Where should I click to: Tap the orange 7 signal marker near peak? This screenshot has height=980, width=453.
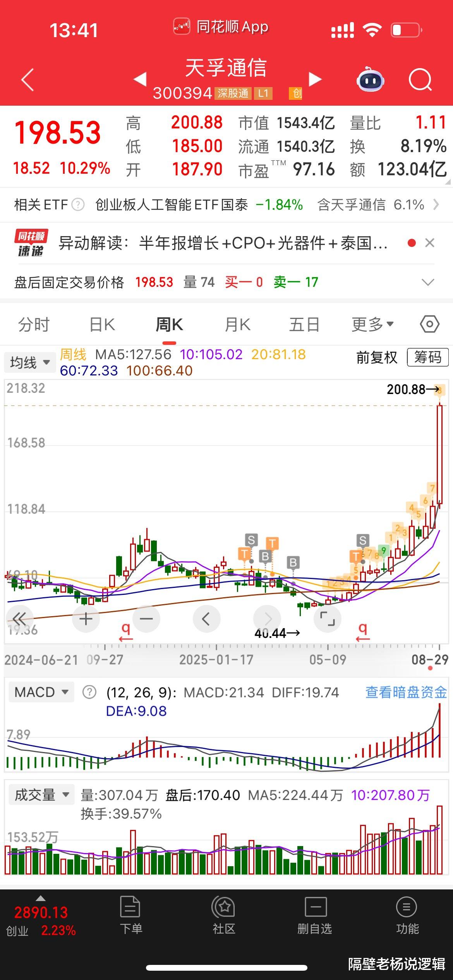pyautogui.click(x=432, y=488)
